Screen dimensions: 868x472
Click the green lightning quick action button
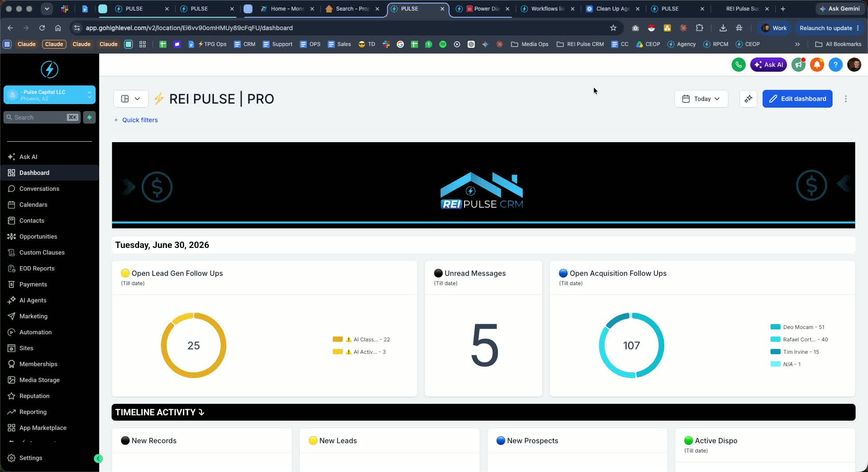pyautogui.click(x=89, y=117)
